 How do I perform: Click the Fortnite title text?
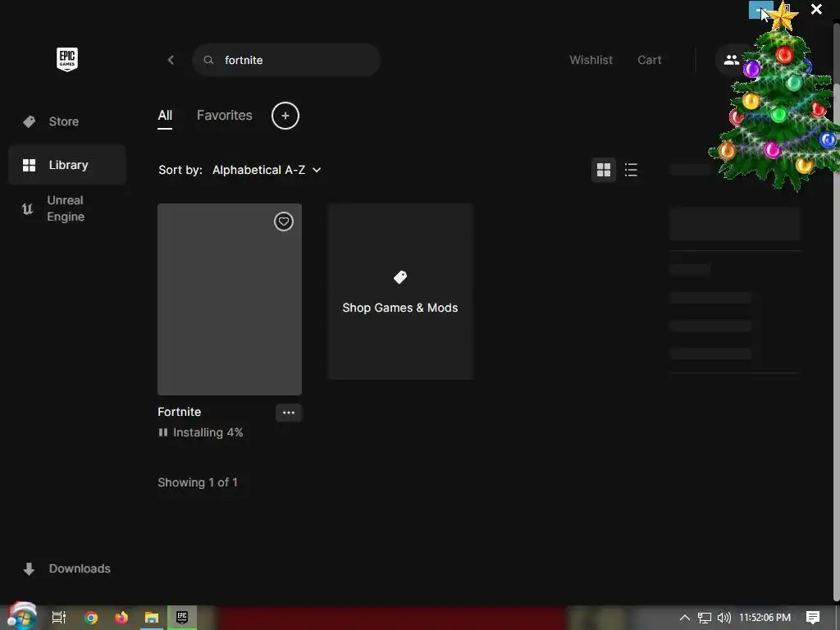(180, 412)
